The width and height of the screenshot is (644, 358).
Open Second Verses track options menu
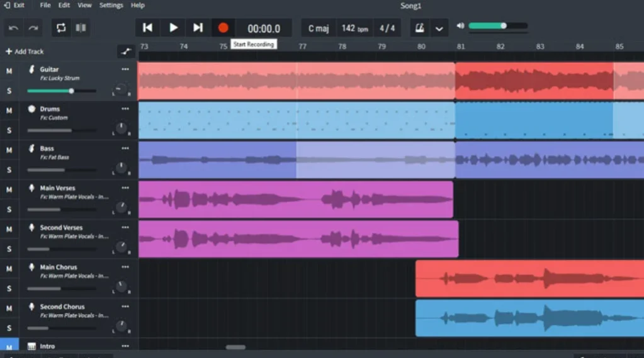125,227
